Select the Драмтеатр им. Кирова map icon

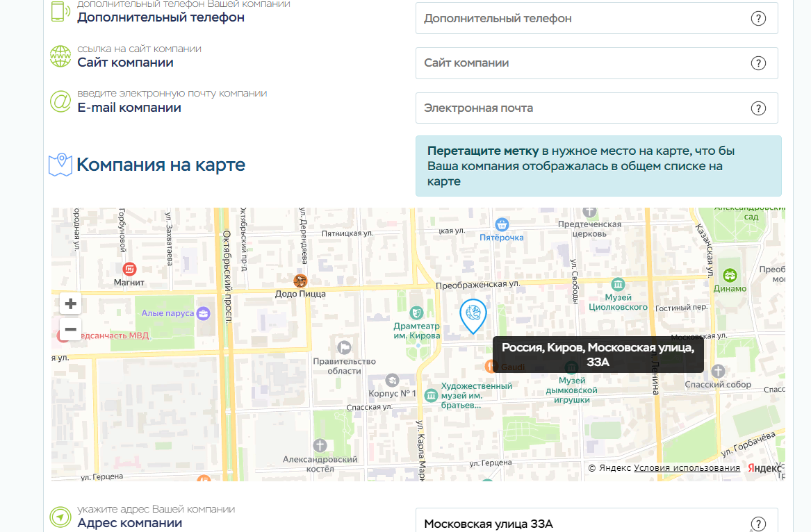[x=417, y=313]
